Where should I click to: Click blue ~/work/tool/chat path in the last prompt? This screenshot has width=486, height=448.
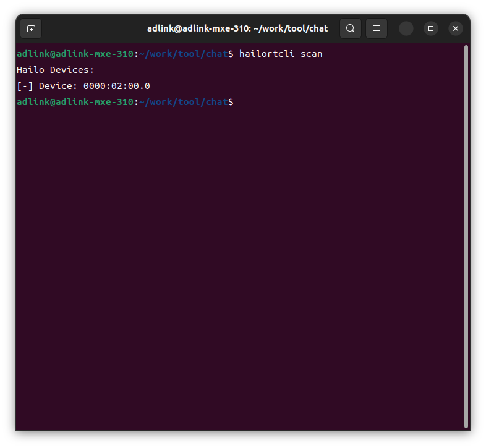pos(184,102)
